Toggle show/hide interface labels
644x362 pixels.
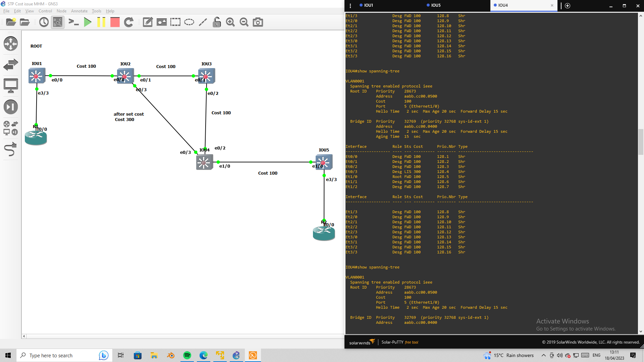coord(57,22)
